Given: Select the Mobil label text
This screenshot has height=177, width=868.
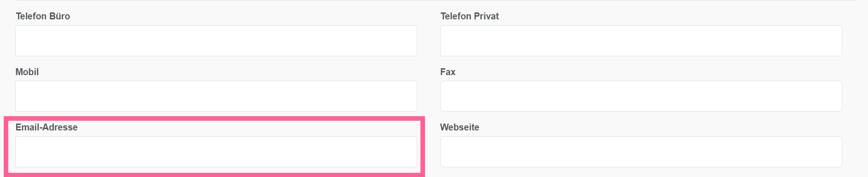Looking at the screenshot, I should pyautogui.click(x=27, y=72).
